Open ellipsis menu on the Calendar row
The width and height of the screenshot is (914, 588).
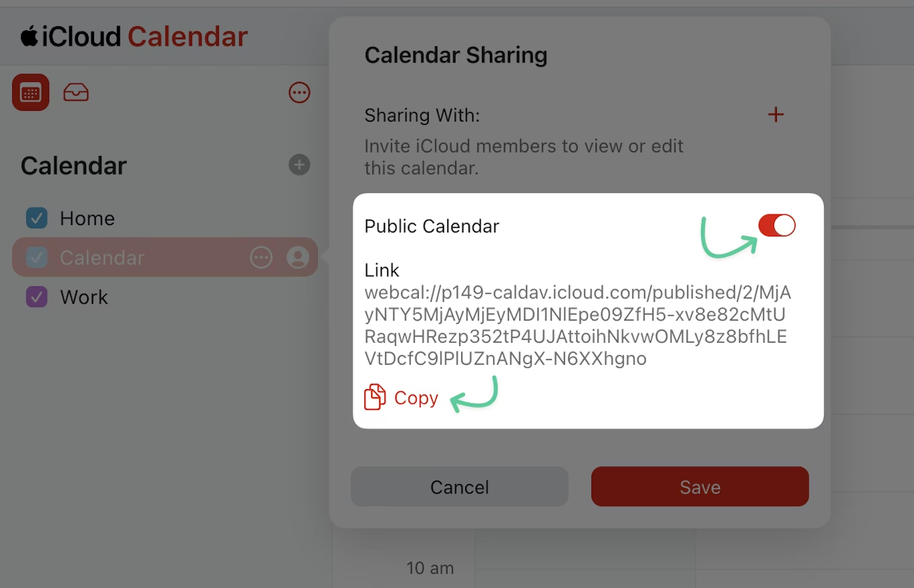pos(261,257)
